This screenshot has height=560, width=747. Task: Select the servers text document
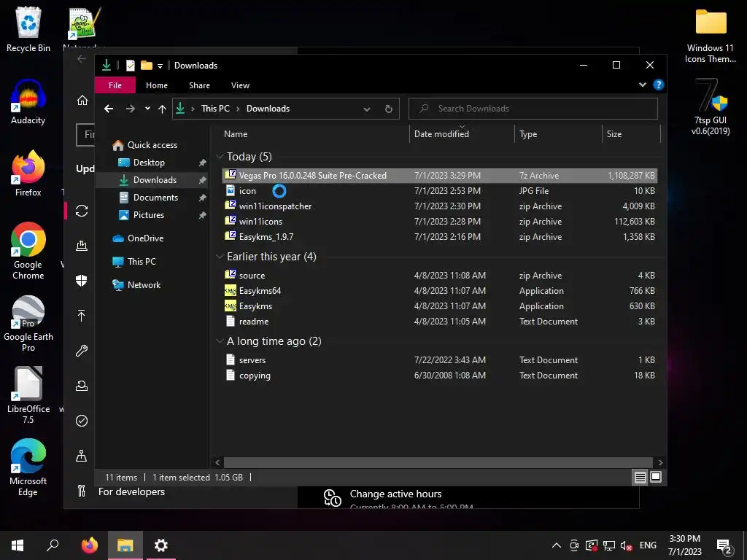click(x=440, y=360)
